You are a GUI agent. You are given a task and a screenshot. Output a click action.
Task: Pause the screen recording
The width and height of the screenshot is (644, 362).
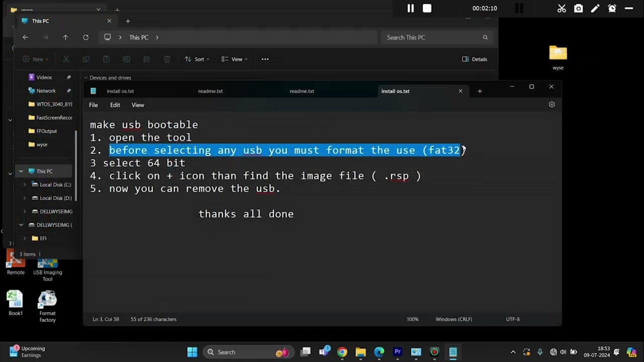pos(411,9)
